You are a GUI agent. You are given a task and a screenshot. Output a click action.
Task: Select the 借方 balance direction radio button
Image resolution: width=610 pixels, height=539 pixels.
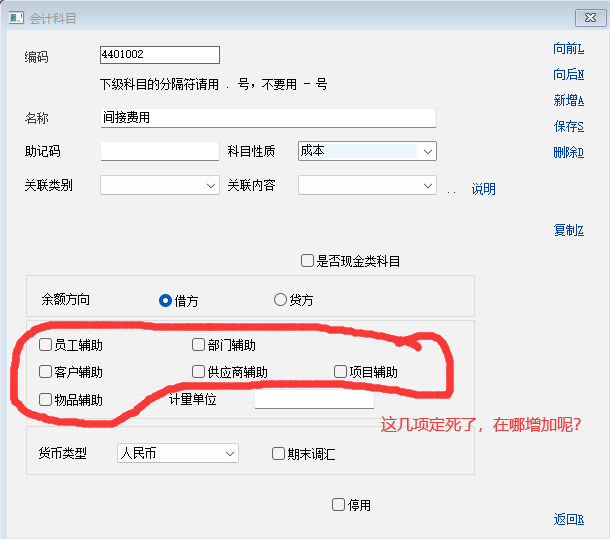pyautogui.click(x=166, y=300)
